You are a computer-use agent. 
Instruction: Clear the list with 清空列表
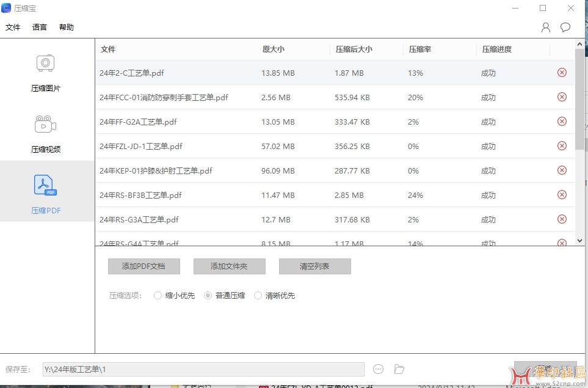[315, 266]
